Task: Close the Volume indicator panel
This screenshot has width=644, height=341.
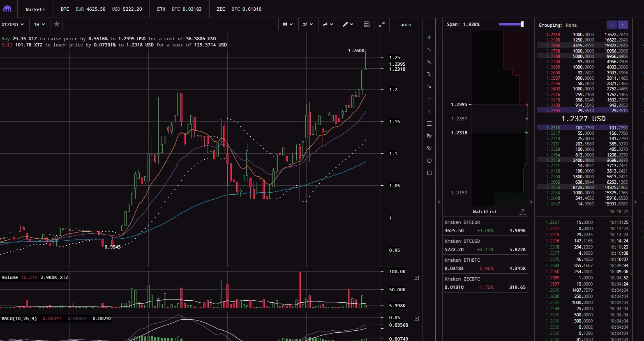Action: click(x=416, y=277)
